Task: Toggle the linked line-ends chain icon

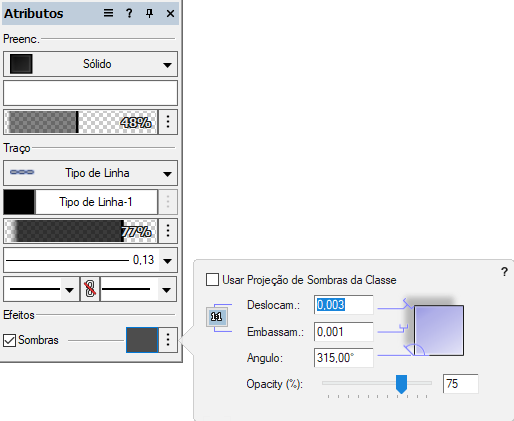Action: (90, 289)
